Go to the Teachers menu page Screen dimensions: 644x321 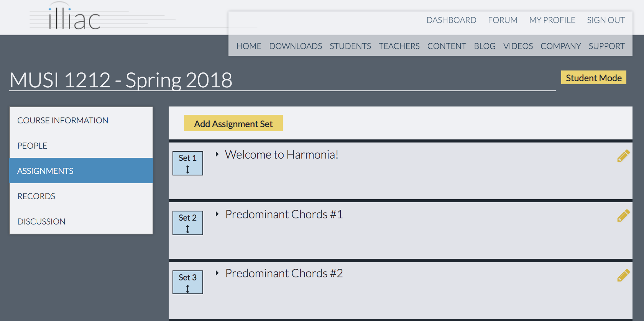(399, 46)
